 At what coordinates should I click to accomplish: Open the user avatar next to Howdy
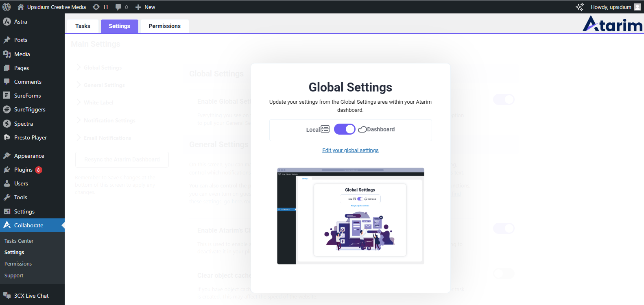[637, 7]
